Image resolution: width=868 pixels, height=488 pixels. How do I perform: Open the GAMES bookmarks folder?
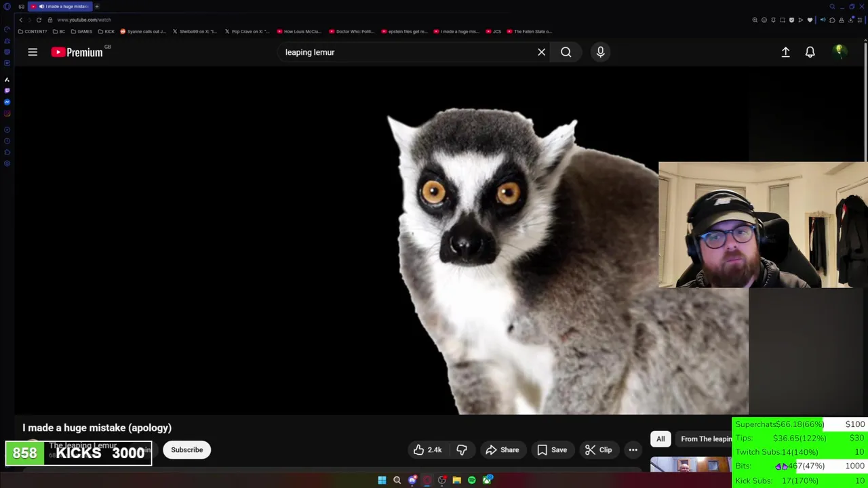tap(81, 31)
